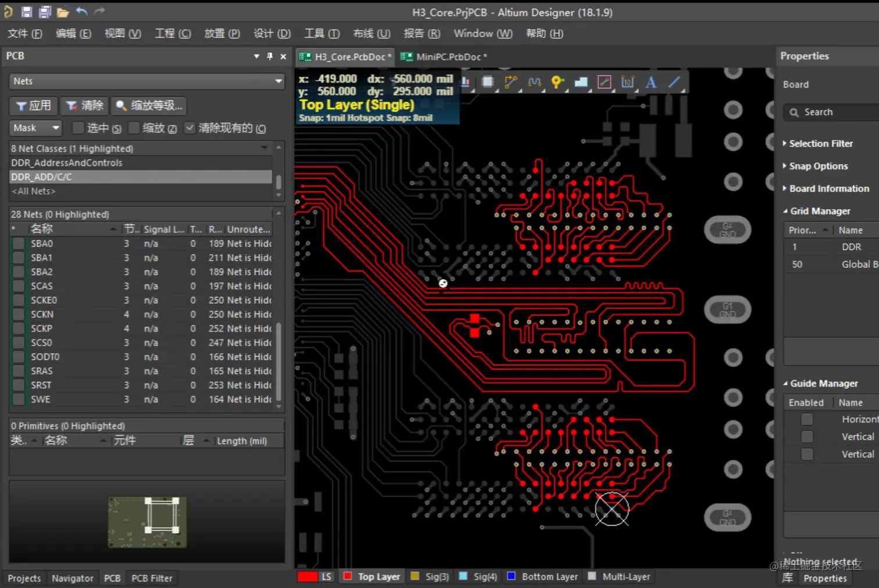Switch to the Sig(4) layer tab
Screen dimensions: 879x588
(x=478, y=577)
